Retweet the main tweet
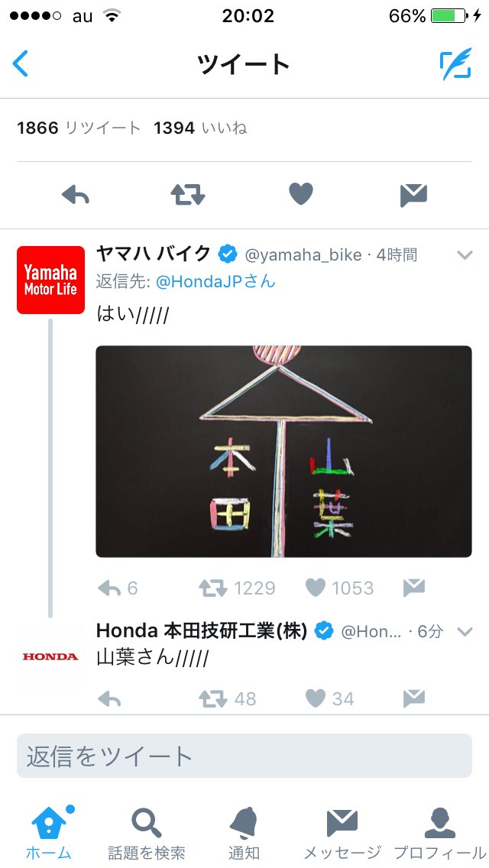The width and height of the screenshot is (489, 868). 188,195
